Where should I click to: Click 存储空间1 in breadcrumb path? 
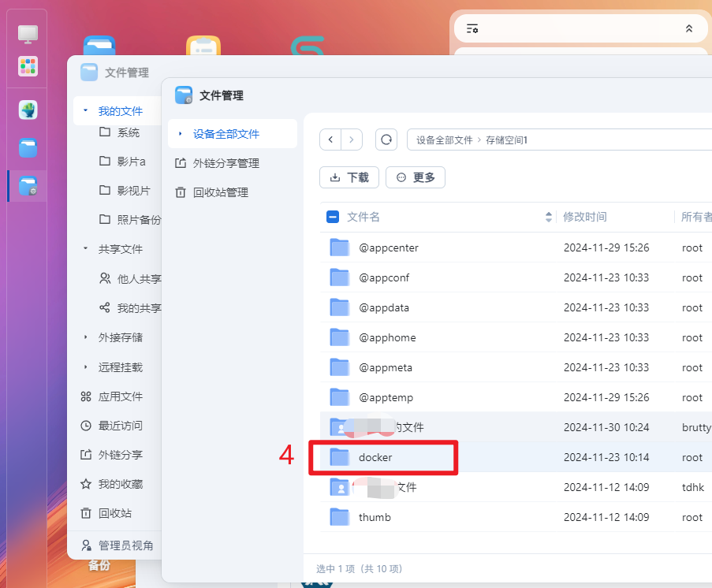[x=506, y=140]
